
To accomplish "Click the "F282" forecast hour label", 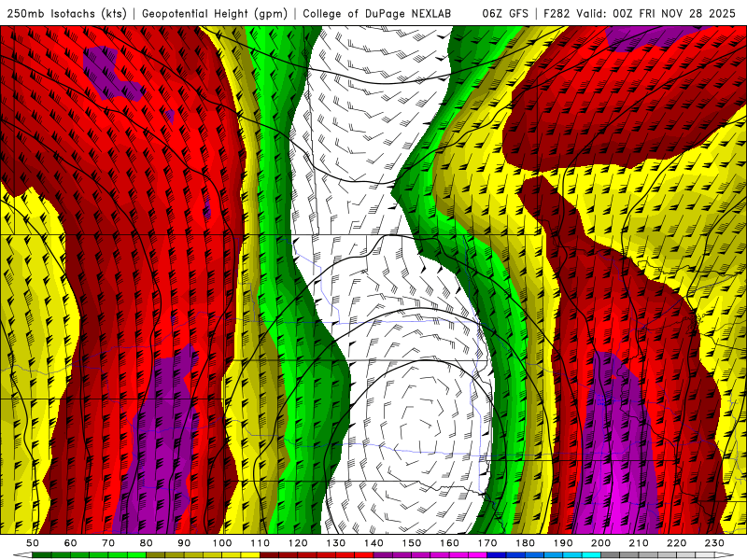I will click(557, 14).
